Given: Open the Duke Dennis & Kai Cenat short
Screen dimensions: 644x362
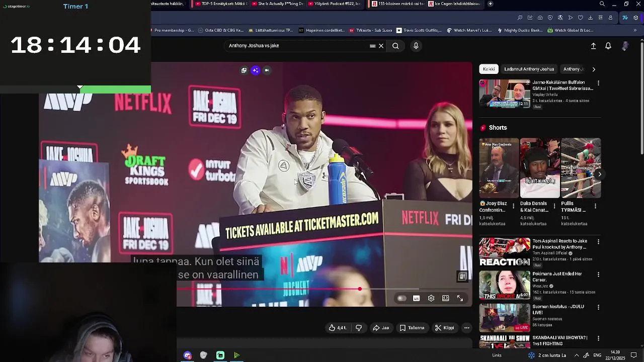Looking at the screenshot, I should 540,168.
